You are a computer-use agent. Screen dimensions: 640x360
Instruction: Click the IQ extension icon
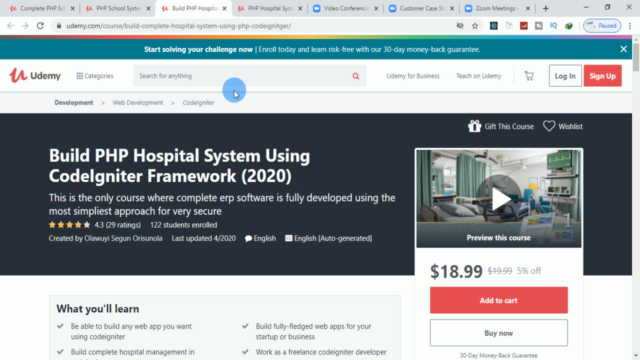coord(553,26)
